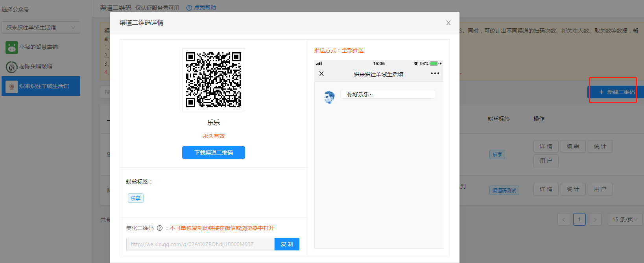The width and height of the screenshot is (644, 263).
Task: Click the 渠道二维码详情 dialog title
Action: click(142, 23)
